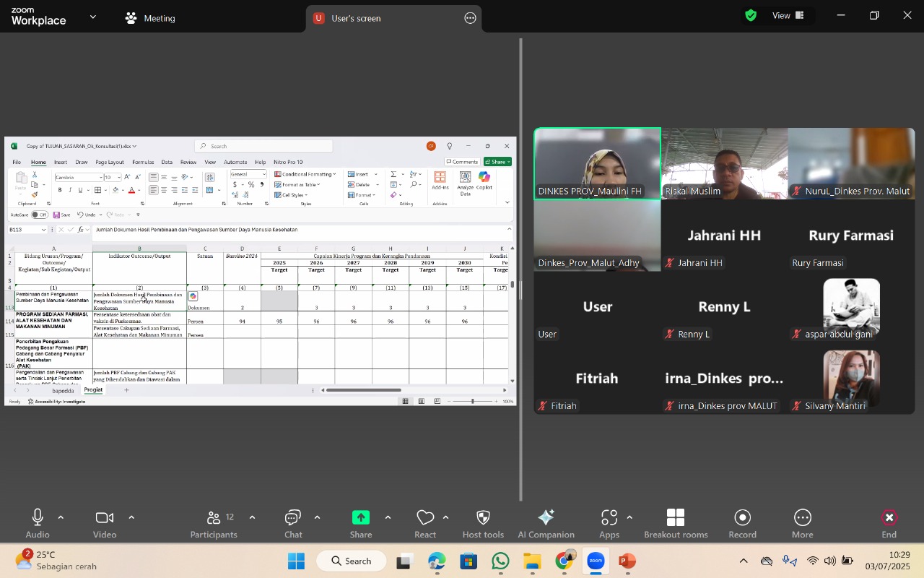Select the Meeting tab
The image size is (924, 578).
151,18
